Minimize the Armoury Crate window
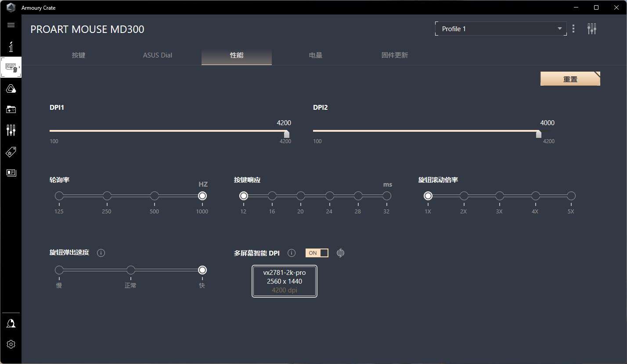This screenshot has width=627, height=364. click(576, 7)
